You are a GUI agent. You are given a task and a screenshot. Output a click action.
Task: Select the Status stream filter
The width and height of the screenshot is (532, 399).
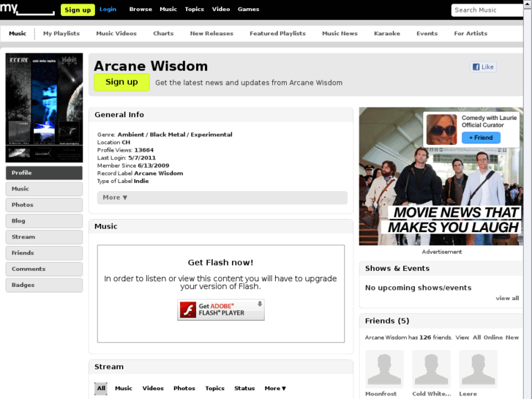(244, 388)
